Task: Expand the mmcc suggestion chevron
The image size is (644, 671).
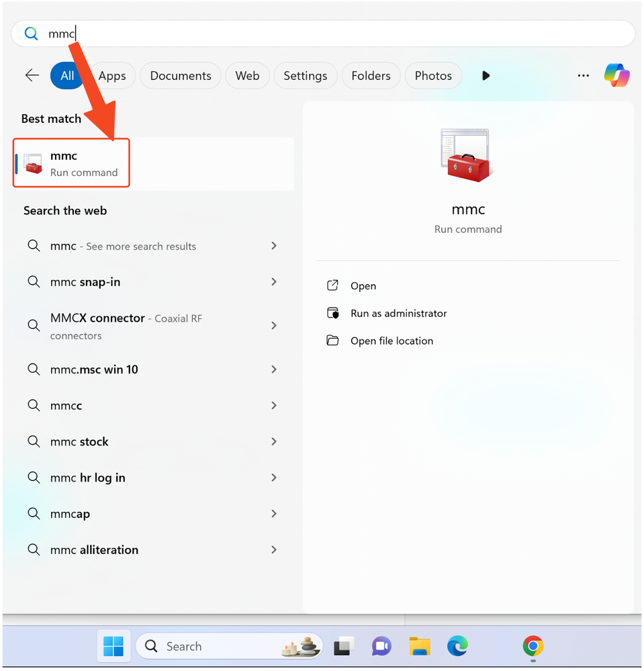Action: click(x=274, y=405)
